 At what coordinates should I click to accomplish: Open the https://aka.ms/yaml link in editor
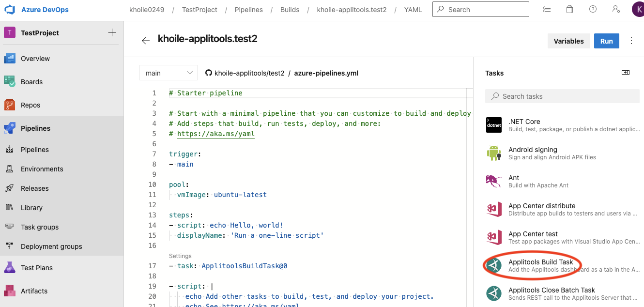(216, 134)
